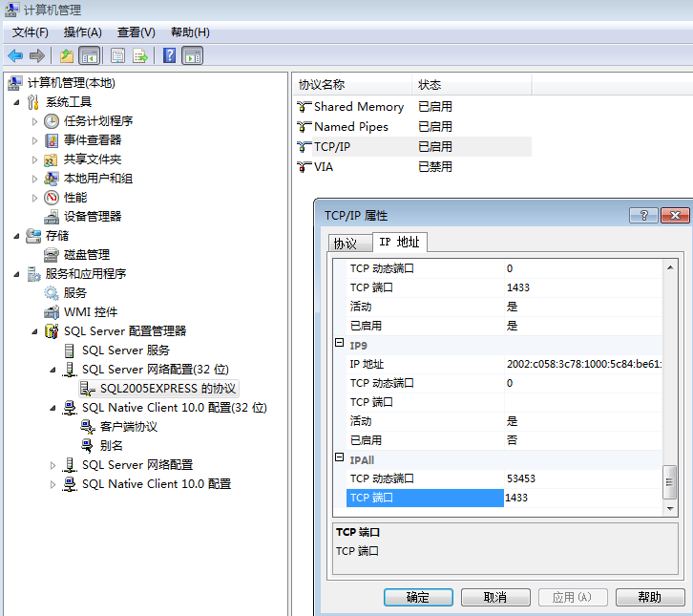This screenshot has width=693, height=616.
Task: Click the 任务计划程序 clock icon
Action: click(x=52, y=121)
